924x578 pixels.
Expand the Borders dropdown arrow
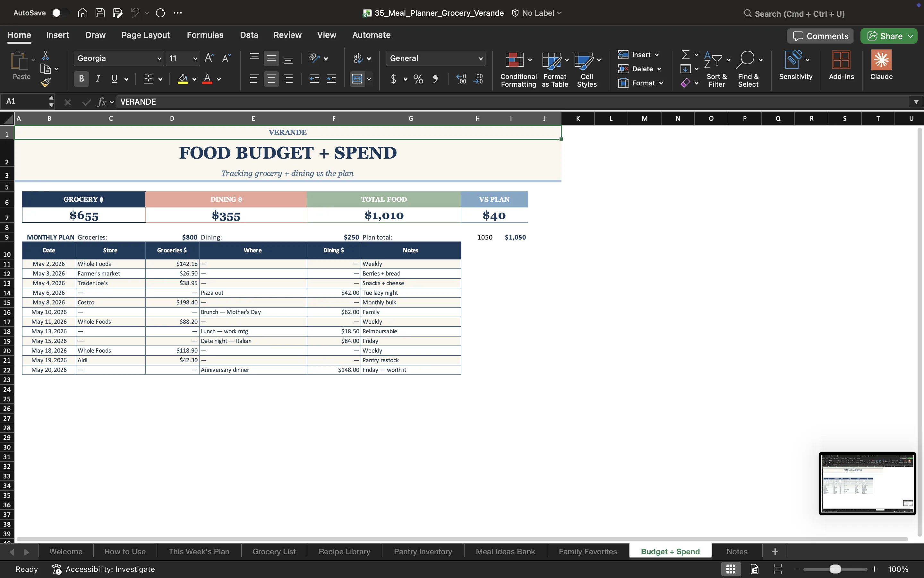coord(160,79)
